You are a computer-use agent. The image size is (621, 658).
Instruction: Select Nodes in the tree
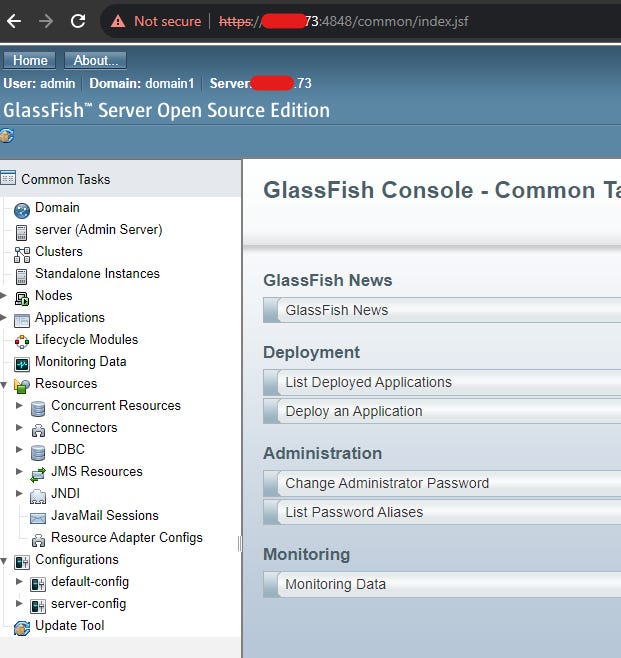(x=54, y=295)
